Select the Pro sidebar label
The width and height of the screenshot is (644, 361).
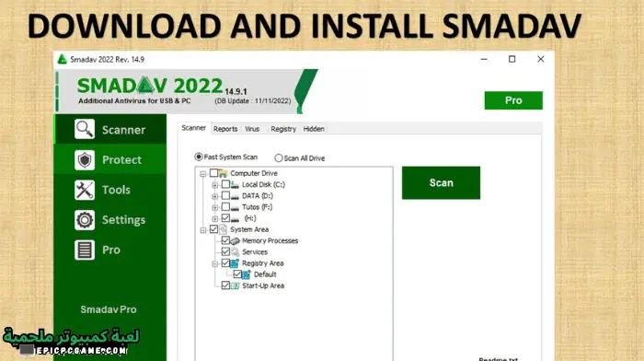[x=111, y=250]
